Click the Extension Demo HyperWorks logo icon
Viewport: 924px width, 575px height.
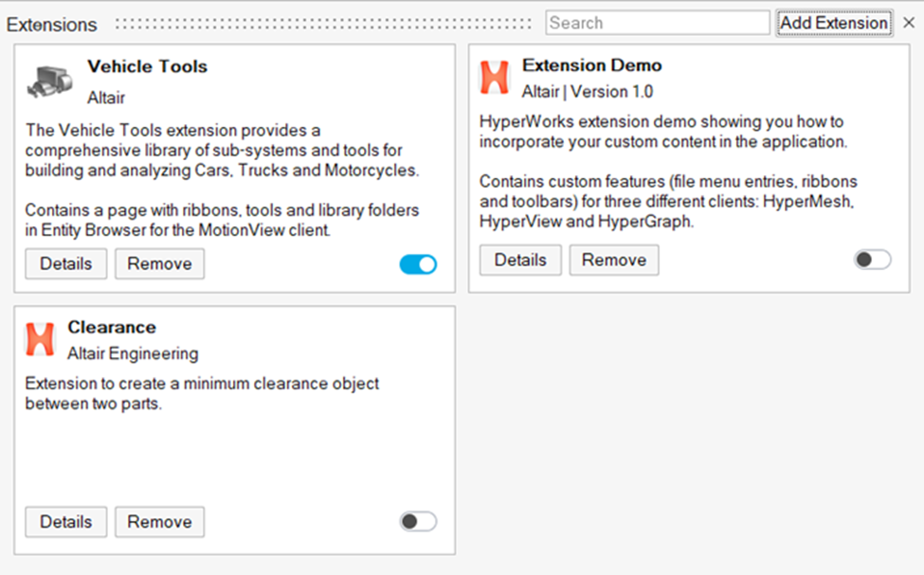click(495, 77)
